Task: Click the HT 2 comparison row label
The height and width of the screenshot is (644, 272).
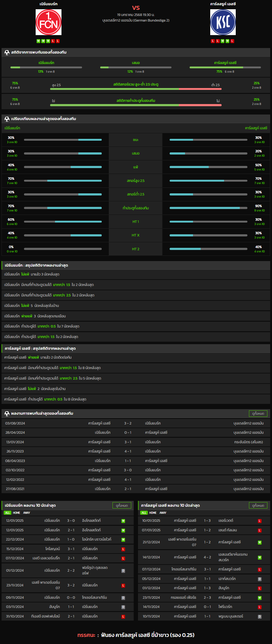Action: coord(136,249)
